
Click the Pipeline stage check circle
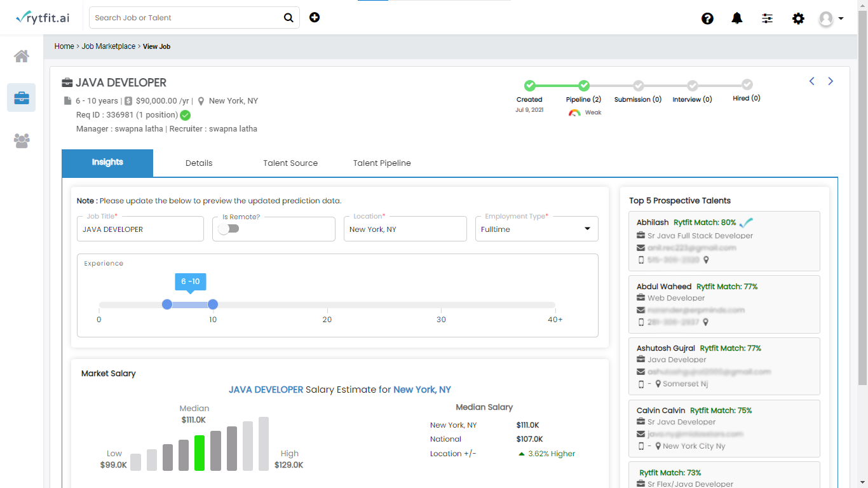[x=584, y=85]
